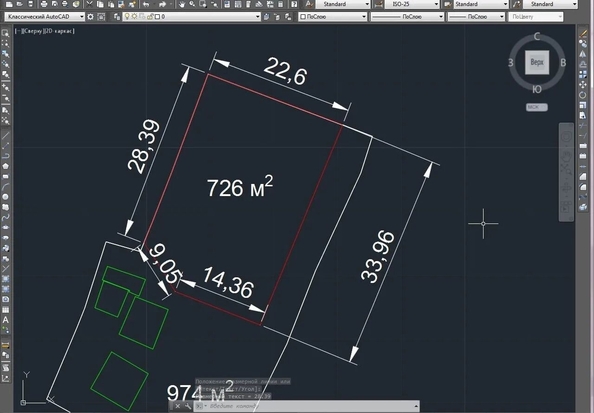Click the Zoom Out (minus magnifier) icon

[6, 99]
